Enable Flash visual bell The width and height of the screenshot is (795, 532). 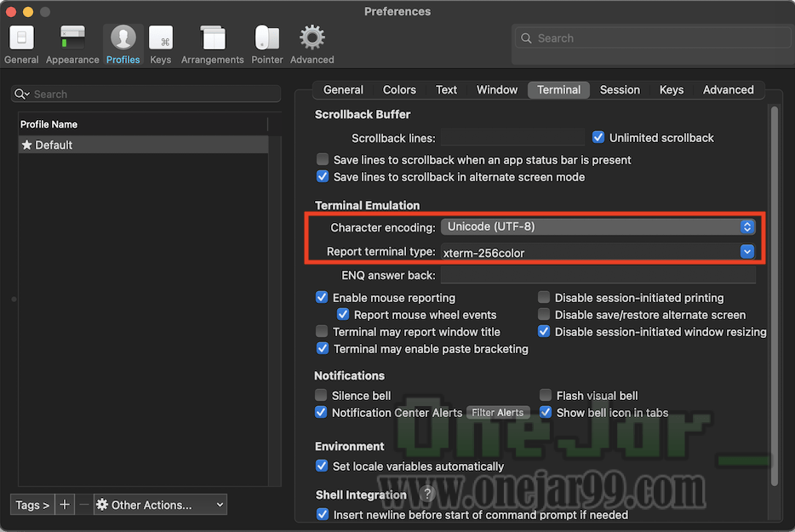(546, 395)
